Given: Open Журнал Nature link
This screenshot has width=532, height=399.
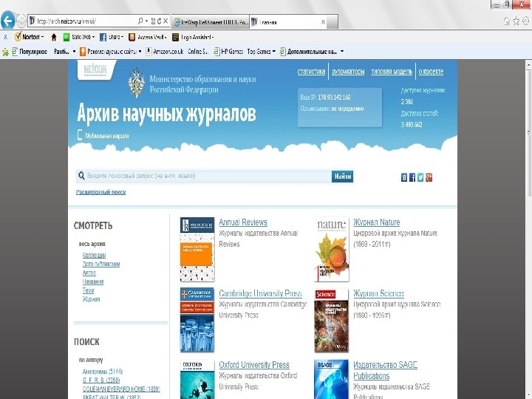Looking at the screenshot, I should tap(377, 222).
